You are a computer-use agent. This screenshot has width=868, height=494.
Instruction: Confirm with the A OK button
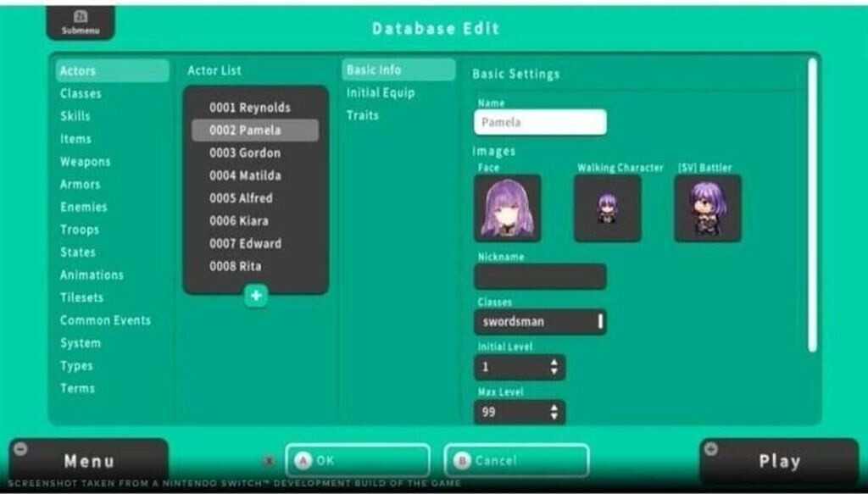pyautogui.click(x=357, y=460)
